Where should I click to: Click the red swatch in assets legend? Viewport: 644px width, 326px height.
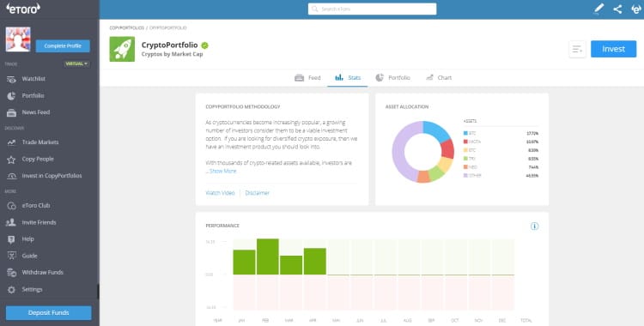(x=465, y=142)
